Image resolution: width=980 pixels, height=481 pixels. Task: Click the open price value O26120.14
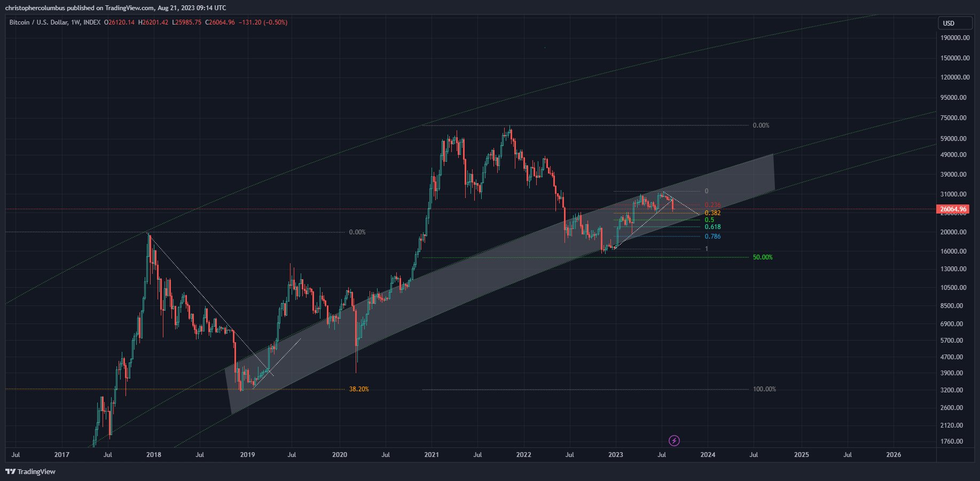(120, 22)
